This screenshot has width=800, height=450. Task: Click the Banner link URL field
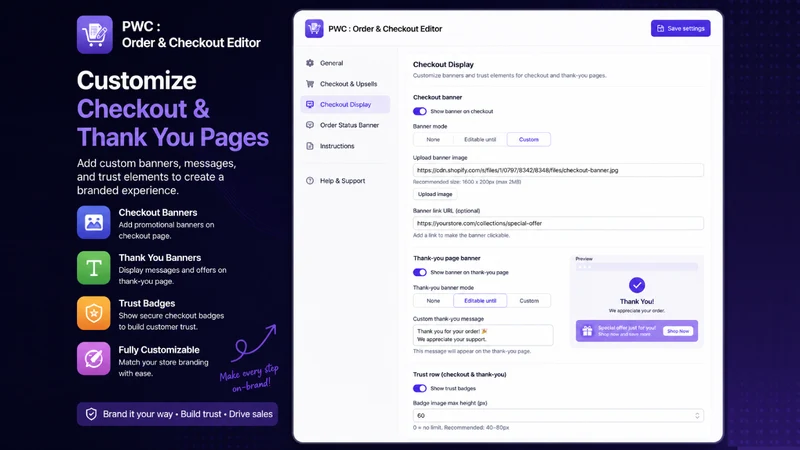(x=558, y=223)
